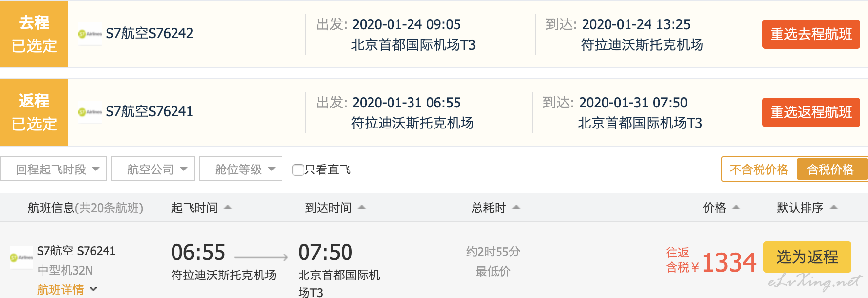Sort by total duration arrow
This screenshot has height=298, width=868.
516,208
